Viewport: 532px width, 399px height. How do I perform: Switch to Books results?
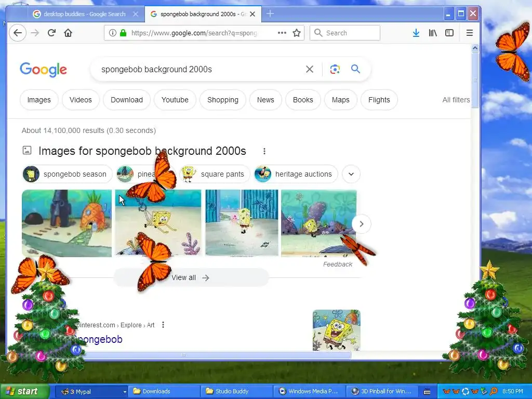pyautogui.click(x=303, y=100)
